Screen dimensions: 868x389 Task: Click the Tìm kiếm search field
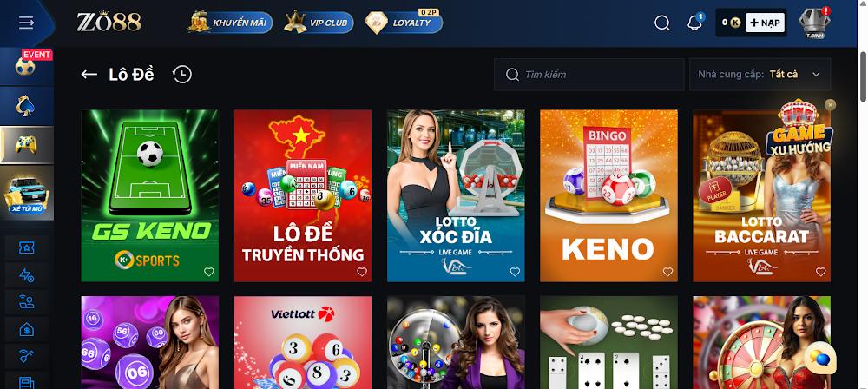(589, 75)
